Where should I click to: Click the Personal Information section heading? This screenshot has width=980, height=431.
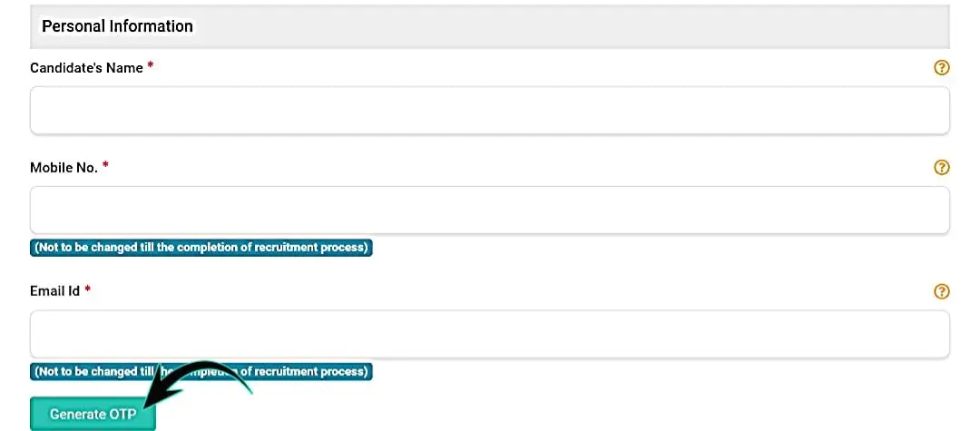click(117, 26)
